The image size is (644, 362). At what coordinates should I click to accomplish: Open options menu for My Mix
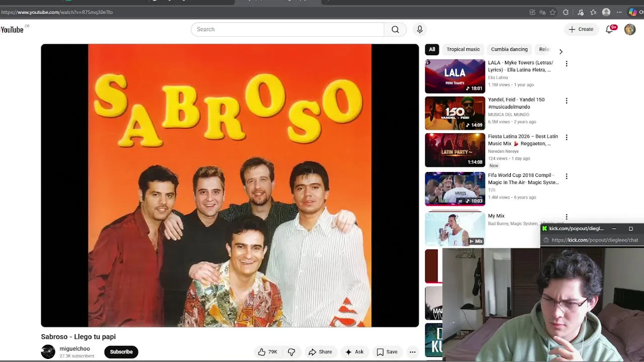pyautogui.click(x=567, y=217)
